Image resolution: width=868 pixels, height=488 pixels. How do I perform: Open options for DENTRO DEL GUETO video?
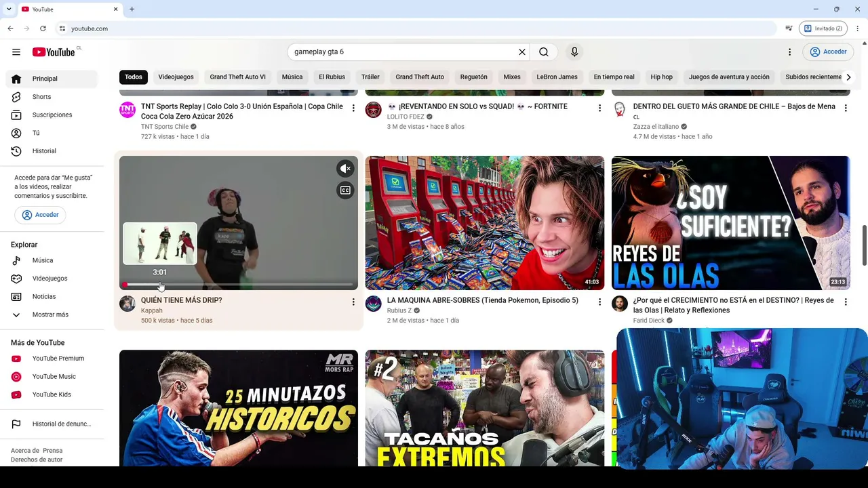tap(846, 108)
